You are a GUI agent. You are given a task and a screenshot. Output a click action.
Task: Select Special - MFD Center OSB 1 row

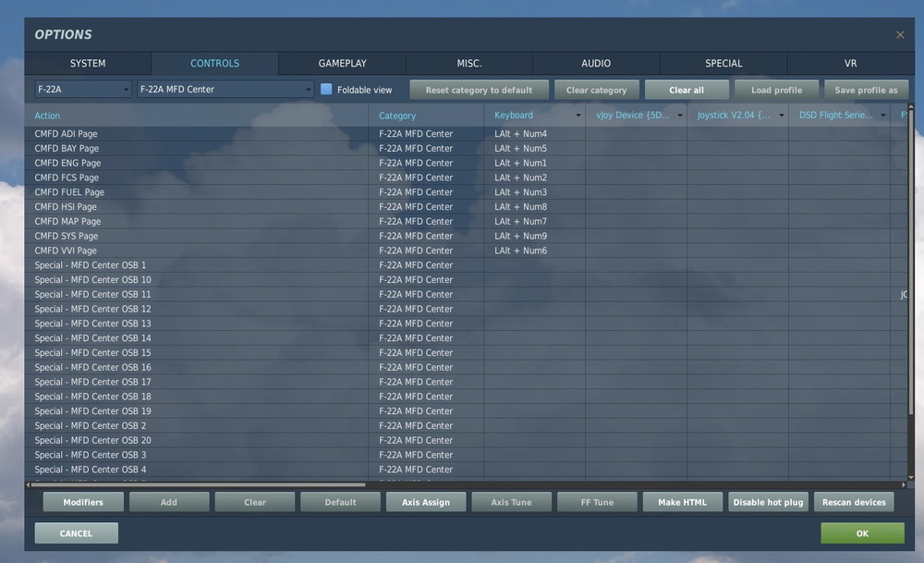coord(466,265)
